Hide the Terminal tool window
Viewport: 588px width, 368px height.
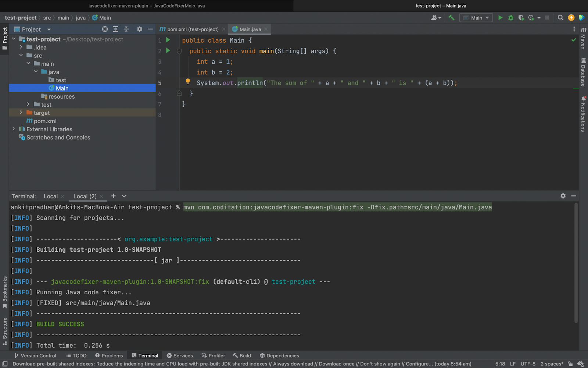[574, 196]
